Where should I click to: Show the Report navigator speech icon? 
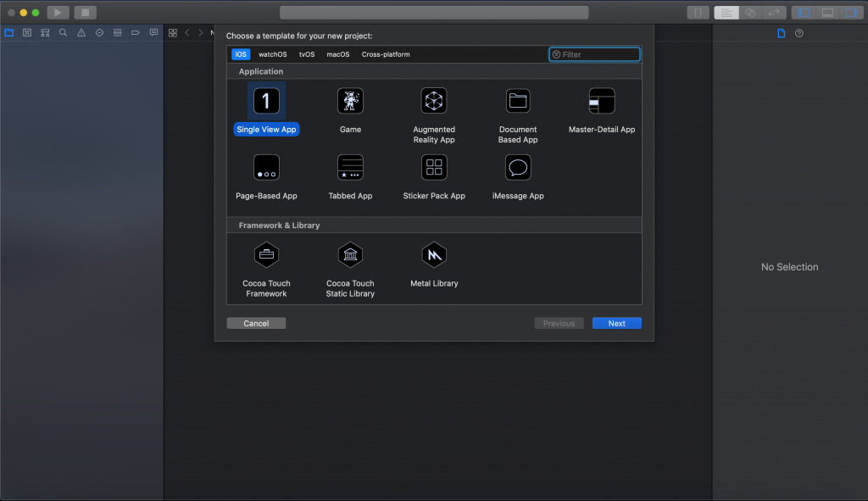pyautogui.click(x=153, y=33)
